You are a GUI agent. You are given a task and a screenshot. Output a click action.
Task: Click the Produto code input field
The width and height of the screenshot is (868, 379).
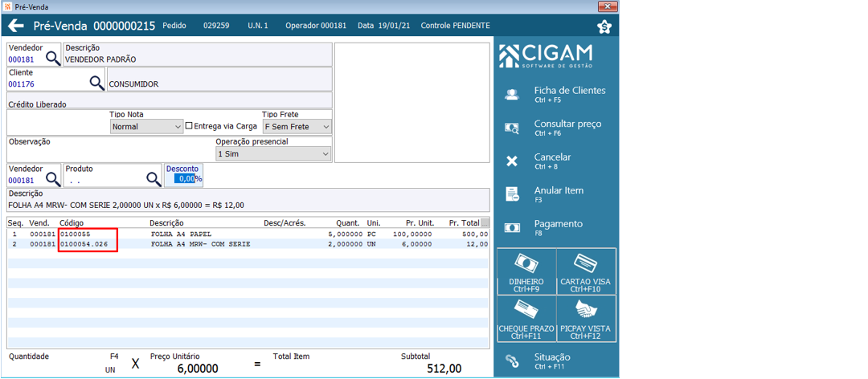coord(104,179)
